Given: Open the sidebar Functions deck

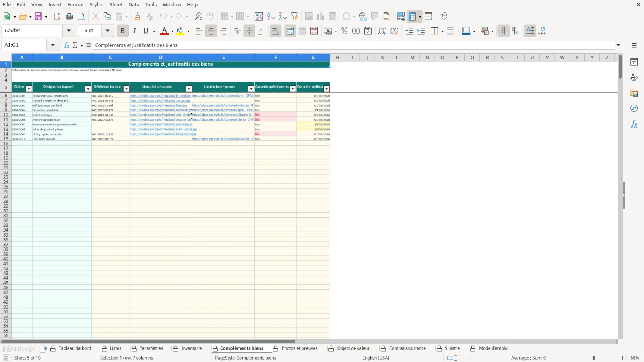Looking at the screenshot, I should point(634,124).
